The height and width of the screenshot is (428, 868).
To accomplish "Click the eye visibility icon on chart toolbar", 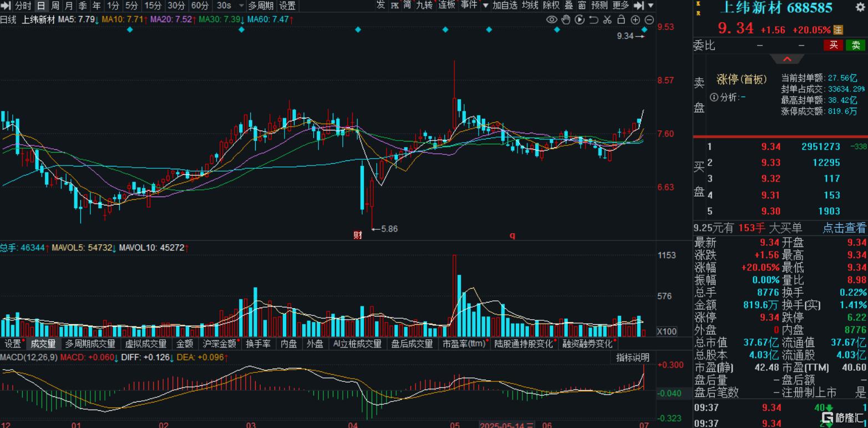I will pos(551,20).
